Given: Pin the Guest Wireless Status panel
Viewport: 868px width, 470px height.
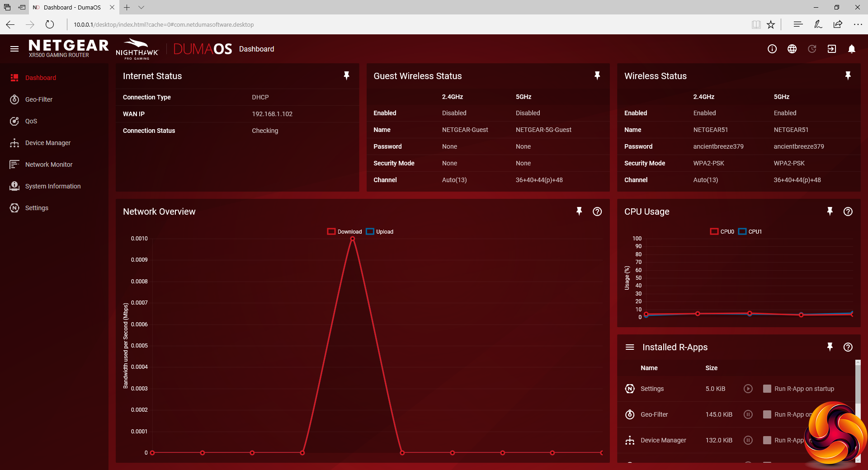Looking at the screenshot, I should [x=597, y=76].
